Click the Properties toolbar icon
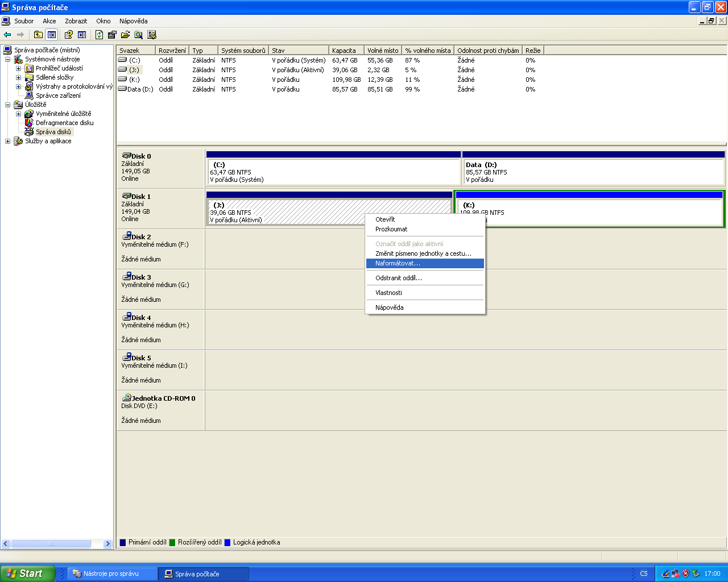Image resolution: width=728 pixels, height=582 pixels. (112, 35)
